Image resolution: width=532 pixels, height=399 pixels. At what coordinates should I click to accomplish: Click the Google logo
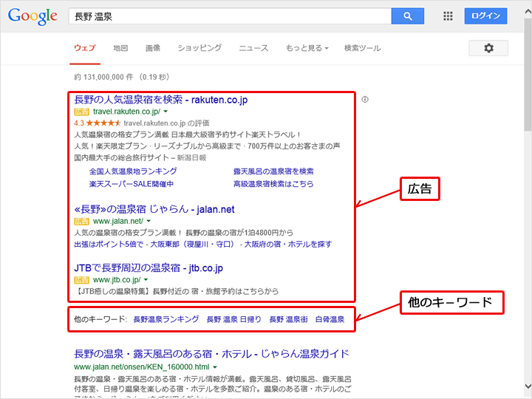coord(33,16)
